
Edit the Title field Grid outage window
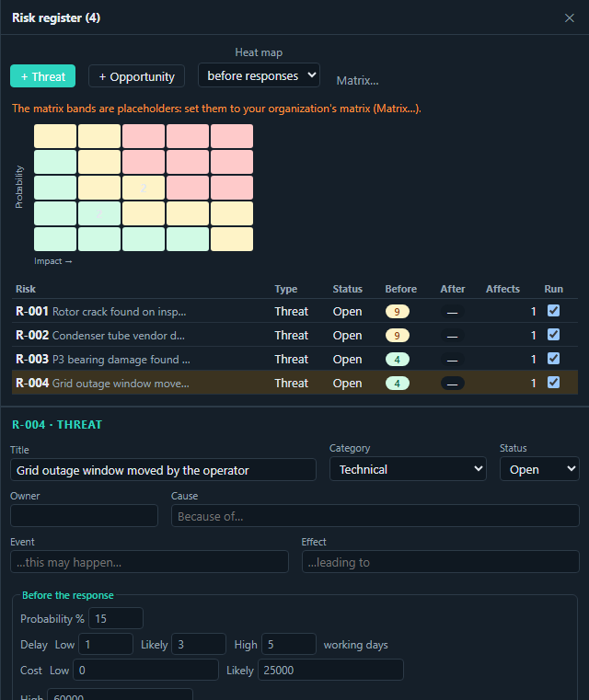[163, 470]
